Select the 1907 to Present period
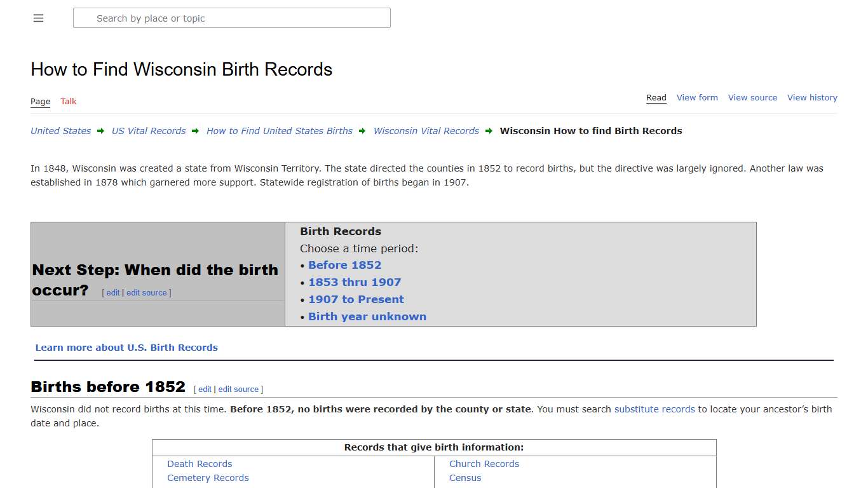This screenshot has width=868, height=488. point(356,299)
